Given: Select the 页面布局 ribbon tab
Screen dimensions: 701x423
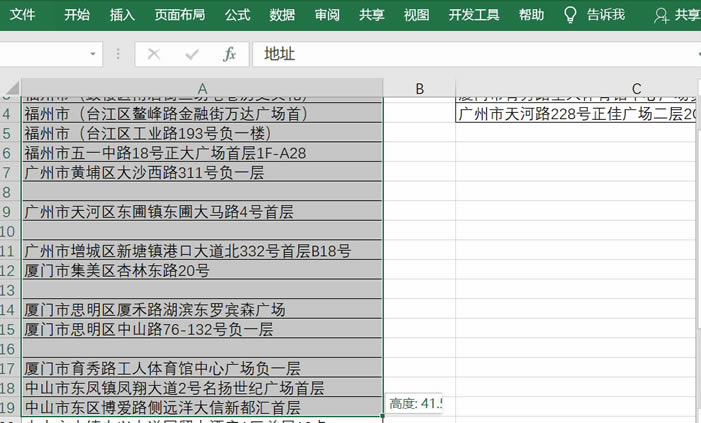Looking at the screenshot, I should coord(180,15).
